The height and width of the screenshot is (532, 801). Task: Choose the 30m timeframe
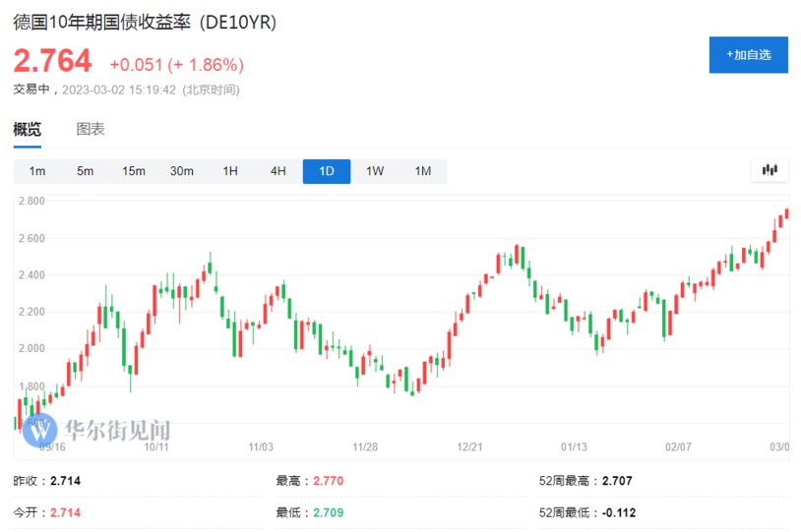[182, 171]
